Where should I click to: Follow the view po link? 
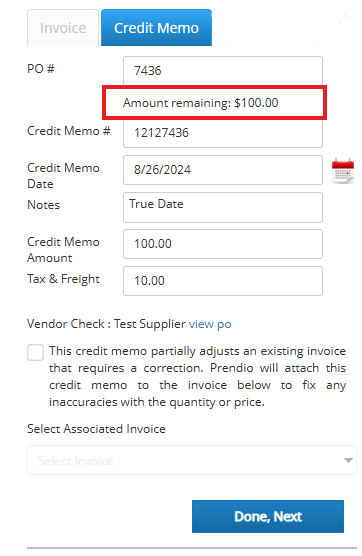[210, 324]
